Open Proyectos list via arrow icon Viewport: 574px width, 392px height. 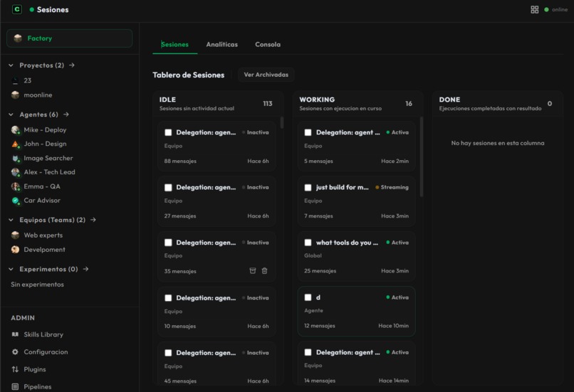point(72,65)
